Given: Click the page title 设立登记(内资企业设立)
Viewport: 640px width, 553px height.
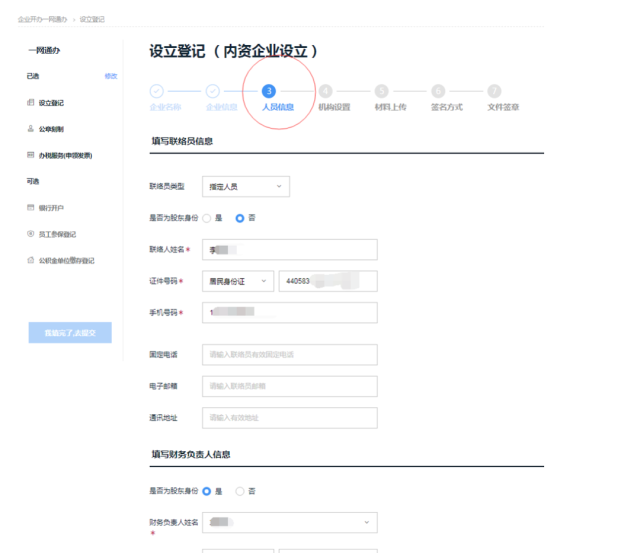Looking at the screenshot, I should pos(233,51).
